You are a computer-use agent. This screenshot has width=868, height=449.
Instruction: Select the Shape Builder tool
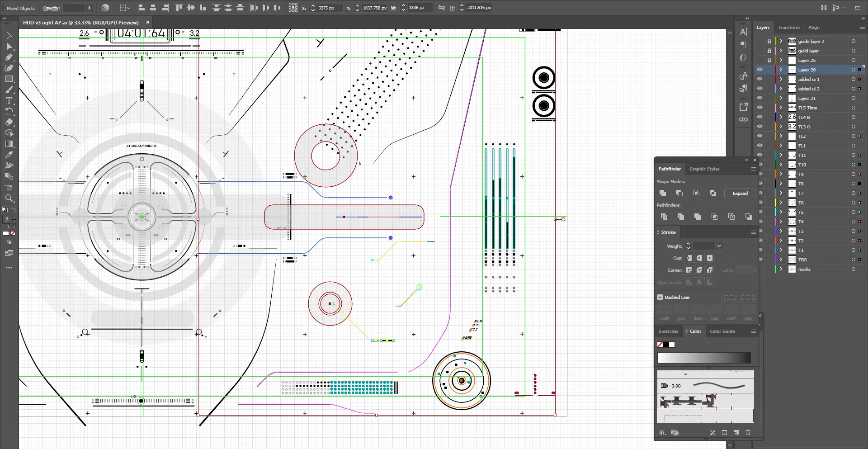(x=9, y=133)
